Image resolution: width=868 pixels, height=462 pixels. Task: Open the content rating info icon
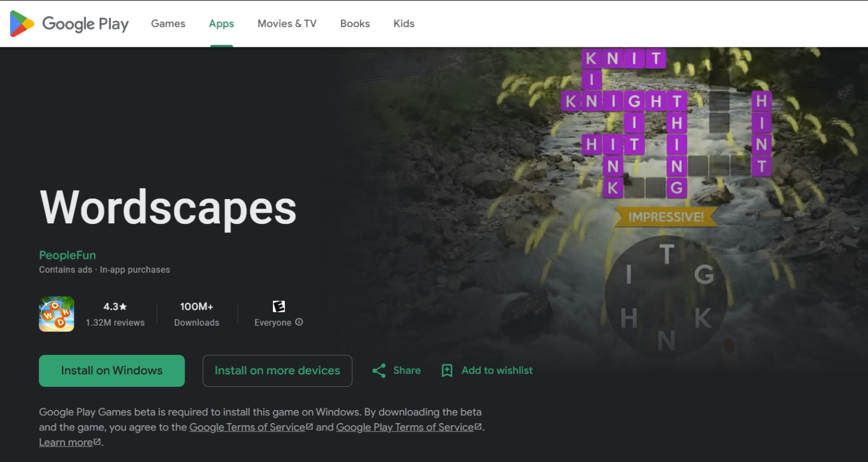[300, 322]
